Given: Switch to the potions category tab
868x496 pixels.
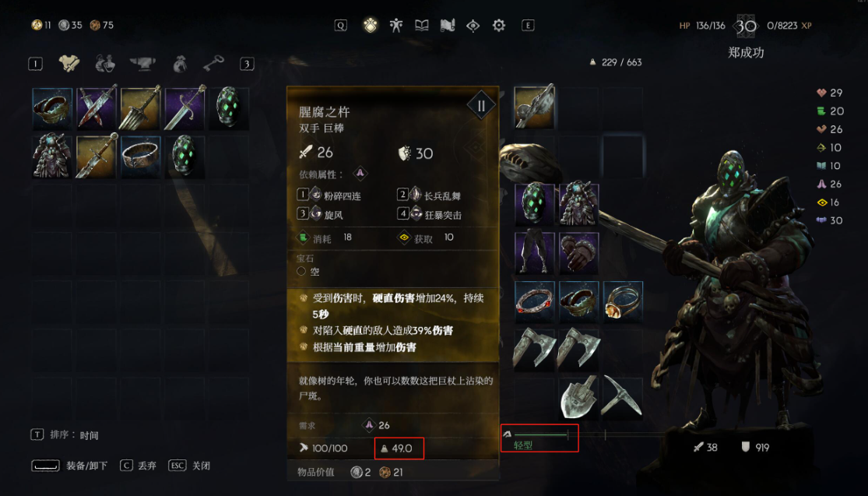Looking at the screenshot, I should pyautogui.click(x=105, y=64).
